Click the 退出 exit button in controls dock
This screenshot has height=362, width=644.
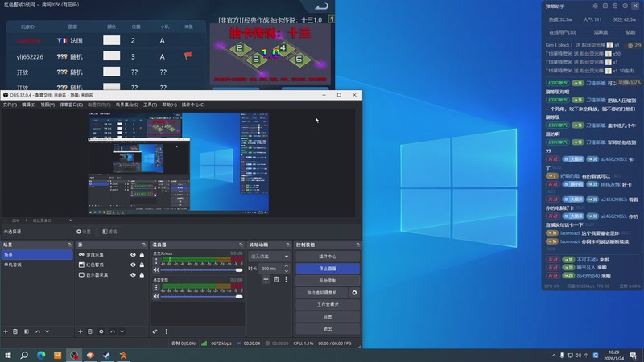pyautogui.click(x=328, y=329)
